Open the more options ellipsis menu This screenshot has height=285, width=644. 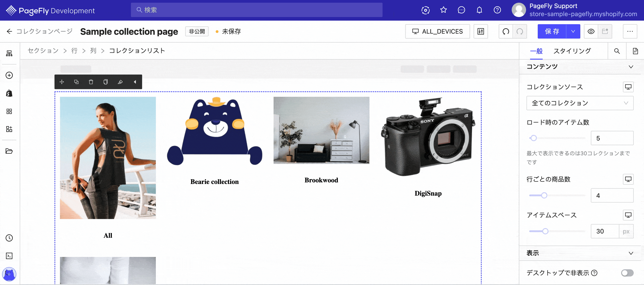coord(630,31)
